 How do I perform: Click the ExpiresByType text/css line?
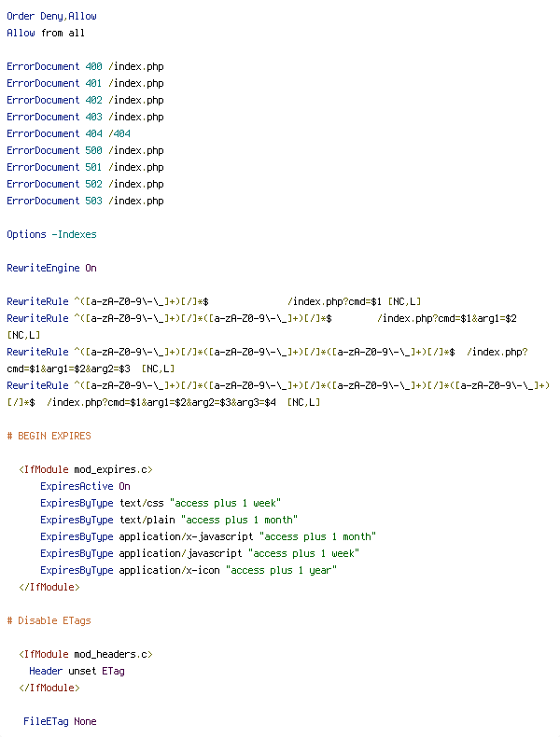pos(161,504)
